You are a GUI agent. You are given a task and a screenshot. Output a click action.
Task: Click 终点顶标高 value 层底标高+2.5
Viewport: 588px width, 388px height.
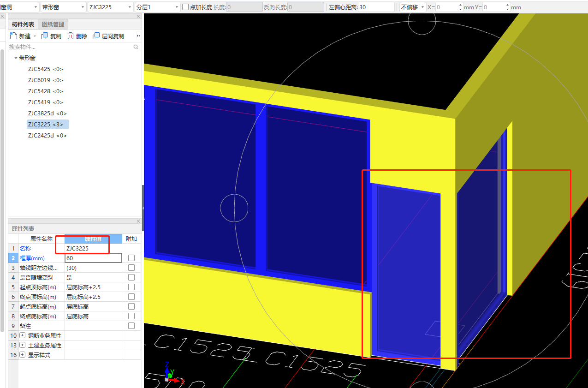pos(93,297)
